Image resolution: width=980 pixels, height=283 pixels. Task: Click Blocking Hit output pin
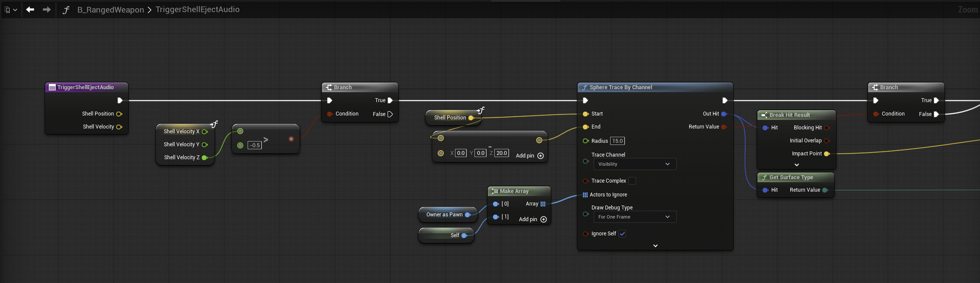point(827,128)
